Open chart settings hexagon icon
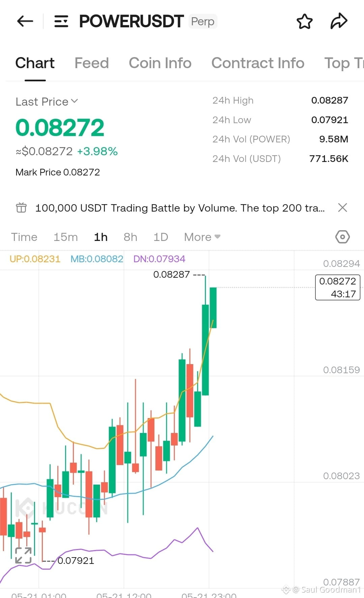Viewport: 364px width, 598px height. [x=342, y=237]
